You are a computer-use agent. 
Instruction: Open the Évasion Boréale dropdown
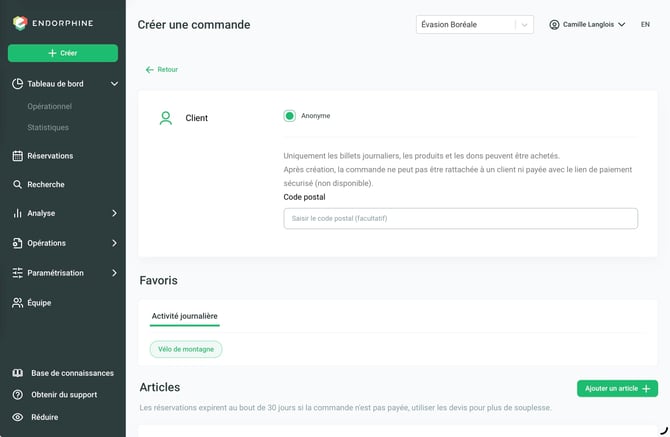coord(475,25)
